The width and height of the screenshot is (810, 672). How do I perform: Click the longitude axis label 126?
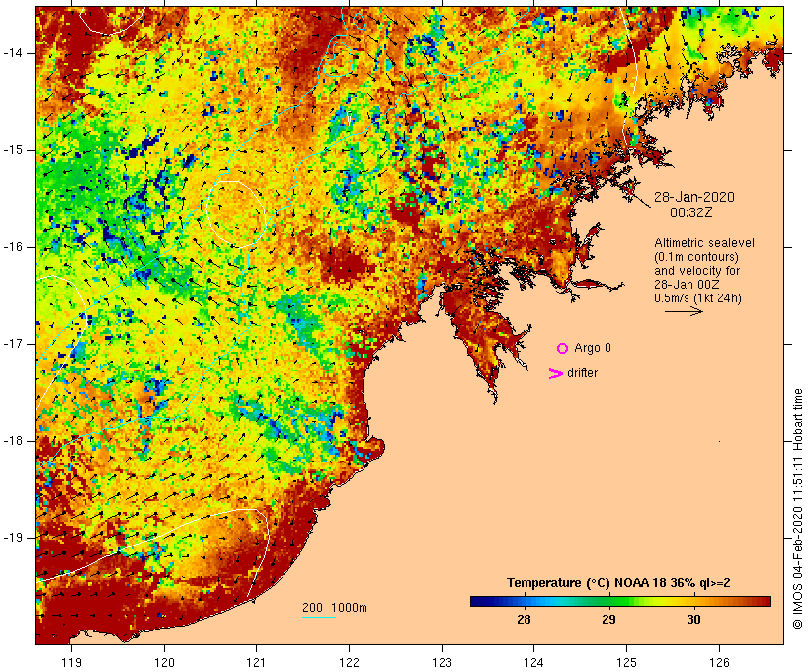[x=719, y=662]
